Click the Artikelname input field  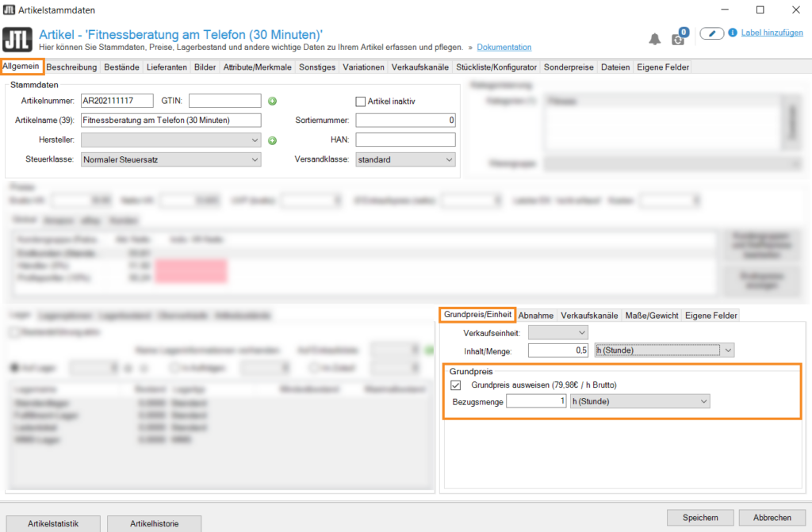170,121
